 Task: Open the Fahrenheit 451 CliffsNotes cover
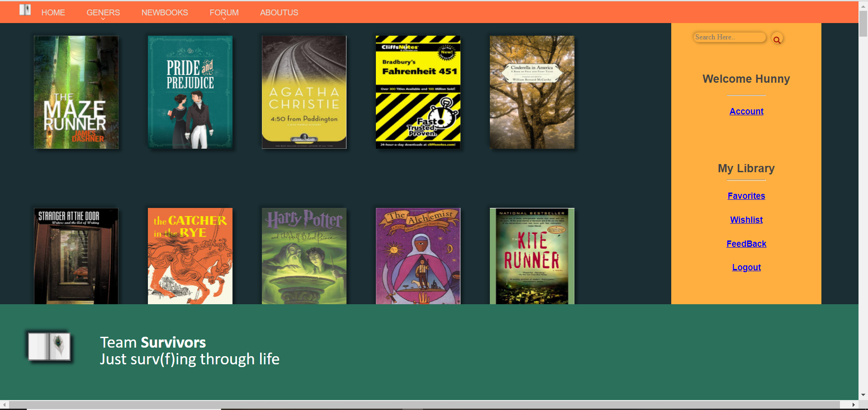[417, 92]
